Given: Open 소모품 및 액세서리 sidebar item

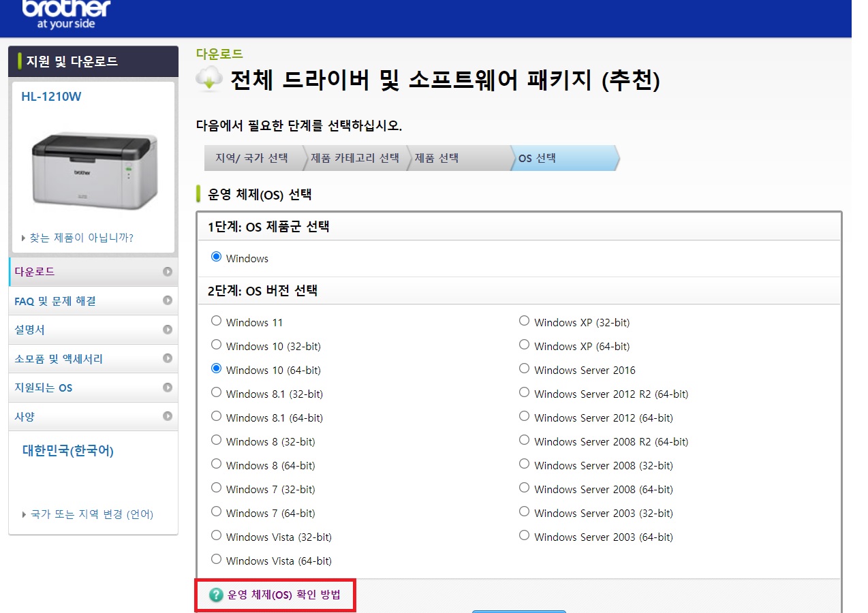Looking at the screenshot, I should click(93, 358).
